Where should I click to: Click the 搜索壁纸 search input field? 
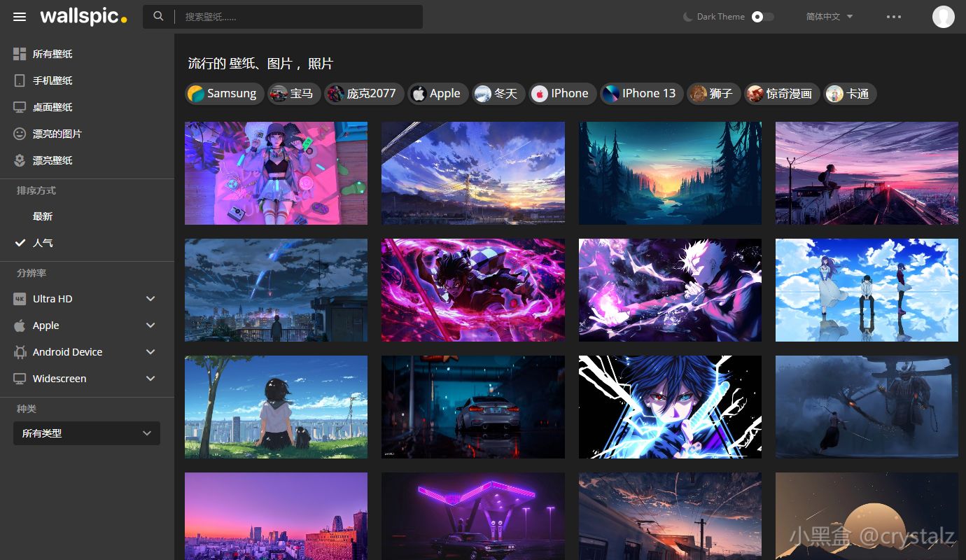pos(299,17)
